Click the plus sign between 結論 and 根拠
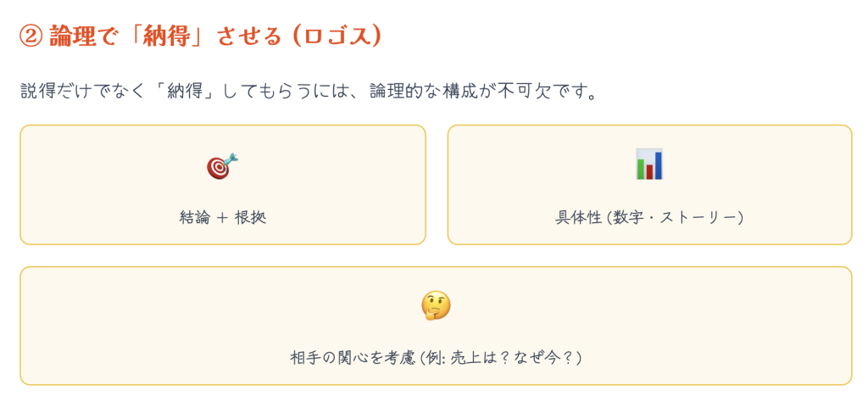Image resolution: width=868 pixels, height=402 pixels. click(223, 217)
